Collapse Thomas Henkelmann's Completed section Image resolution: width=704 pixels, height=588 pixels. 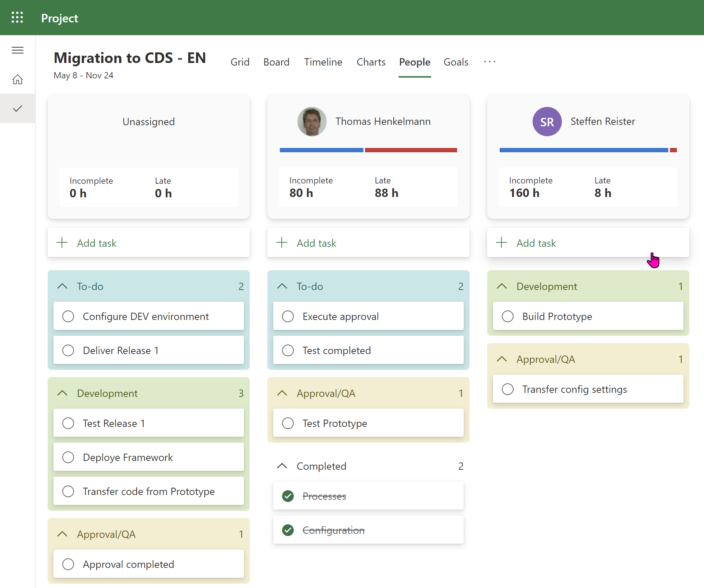pyautogui.click(x=282, y=466)
